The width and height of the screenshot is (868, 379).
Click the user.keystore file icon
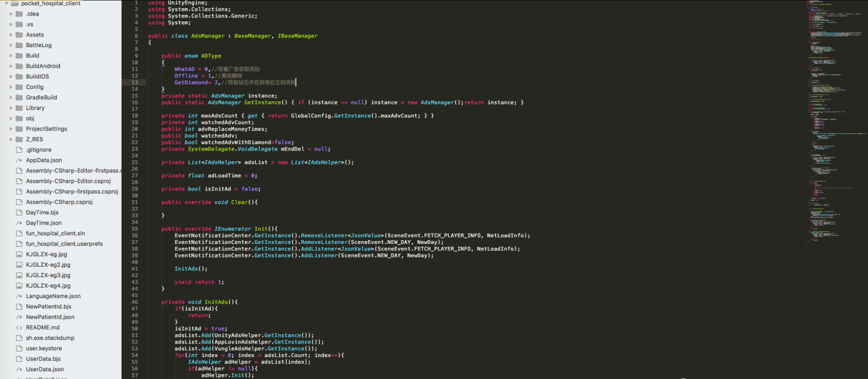19,348
